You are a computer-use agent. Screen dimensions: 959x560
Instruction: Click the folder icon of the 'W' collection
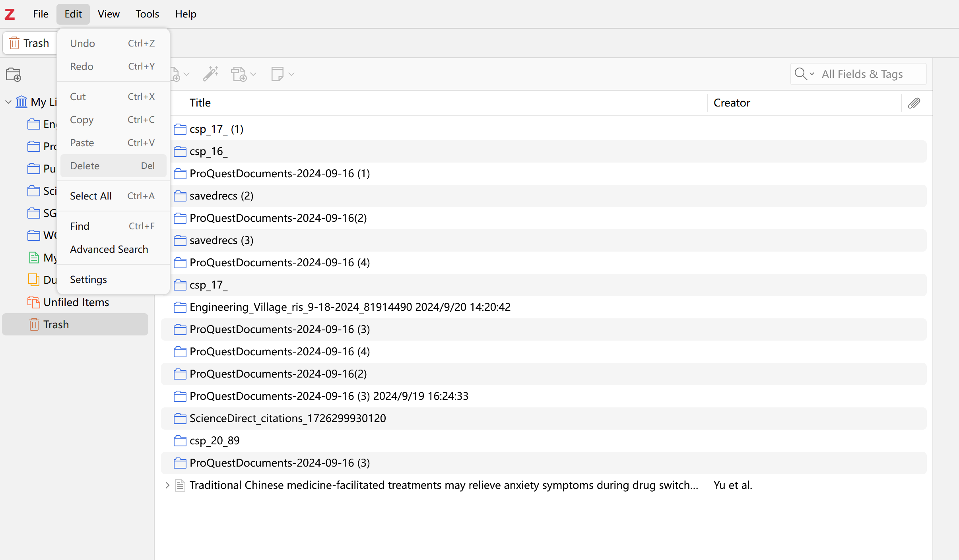tap(34, 236)
